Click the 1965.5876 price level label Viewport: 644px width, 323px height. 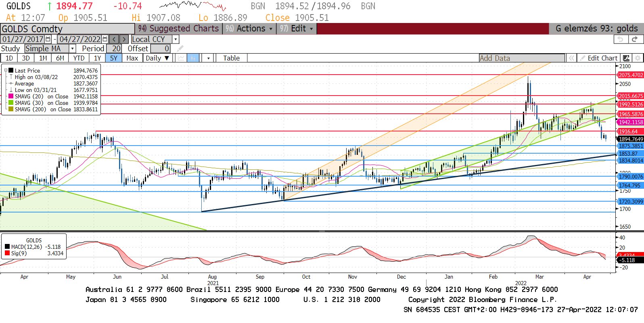click(x=631, y=114)
